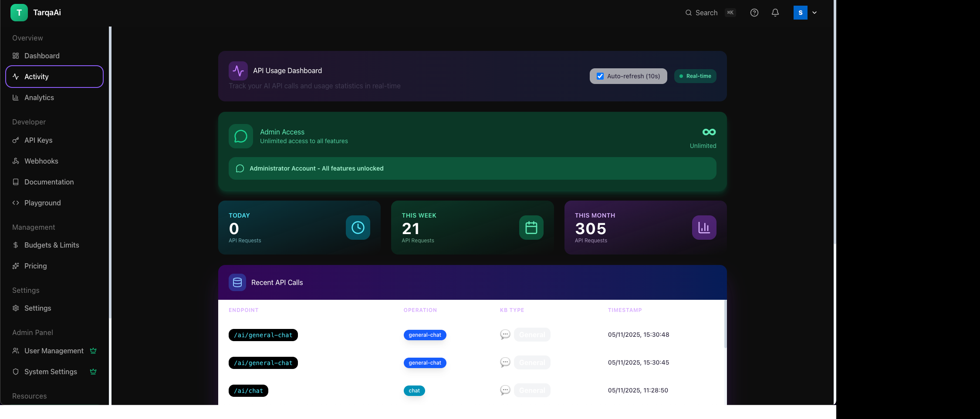
Task: Click the chat operation badge
Action: [x=414, y=391]
